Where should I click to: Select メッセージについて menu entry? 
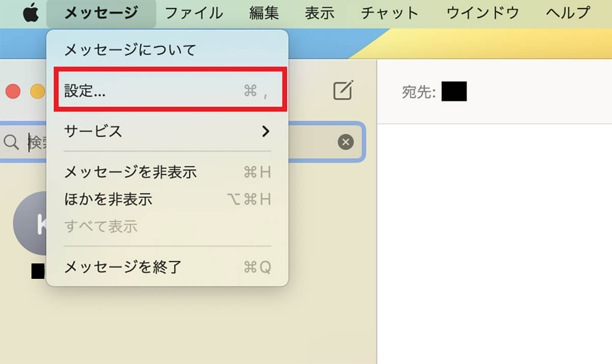[x=167, y=50]
